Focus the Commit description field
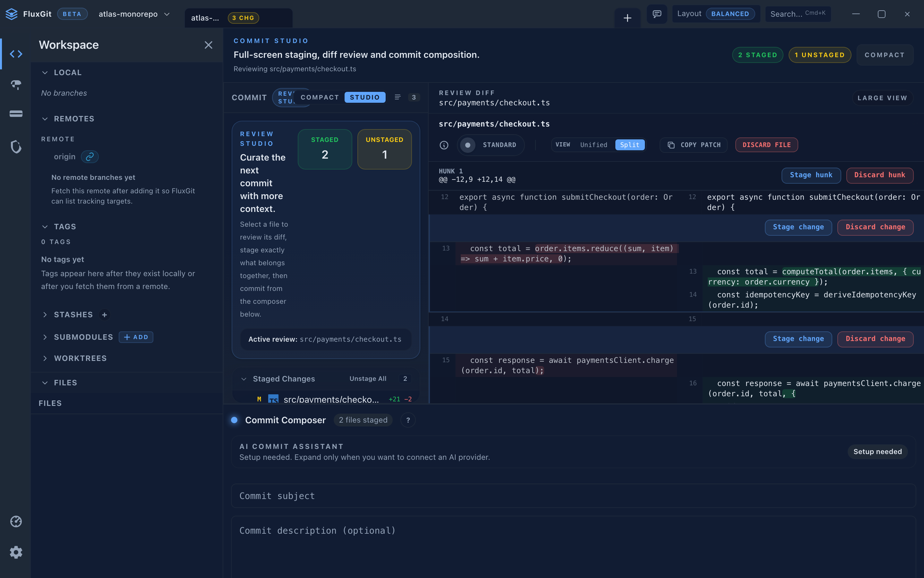 [x=574, y=547]
